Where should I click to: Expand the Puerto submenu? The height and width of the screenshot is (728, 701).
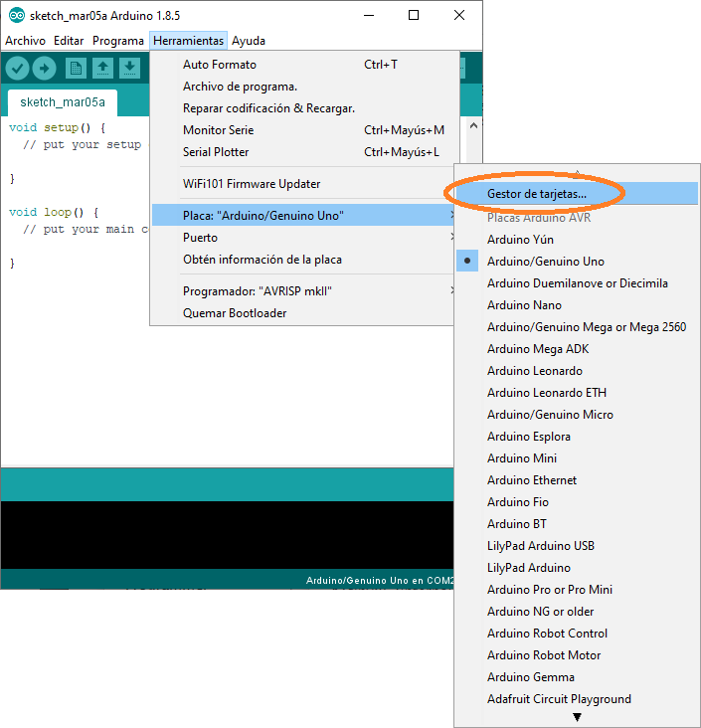302,238
